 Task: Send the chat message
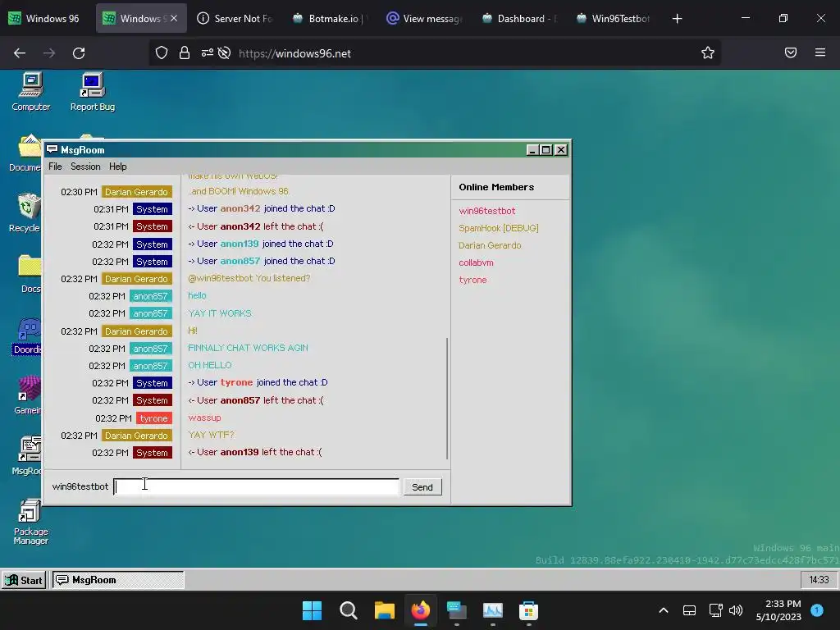pyautogui.click(x=422, y=487)
